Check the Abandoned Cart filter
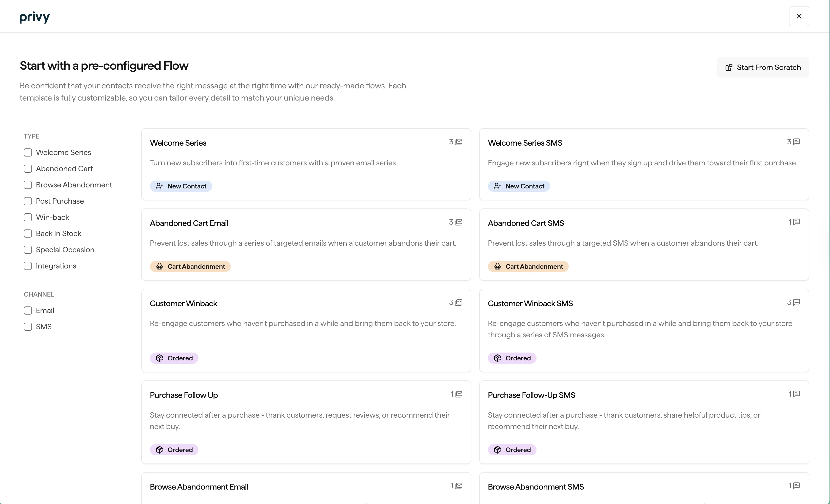This screenshot has width=830, height=504. [x=28, y=168]
